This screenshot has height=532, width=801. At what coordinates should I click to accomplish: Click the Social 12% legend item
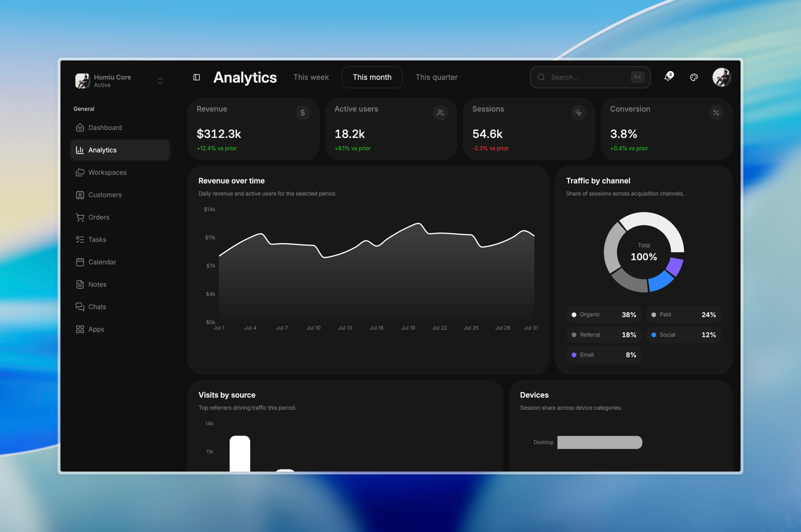684,335
